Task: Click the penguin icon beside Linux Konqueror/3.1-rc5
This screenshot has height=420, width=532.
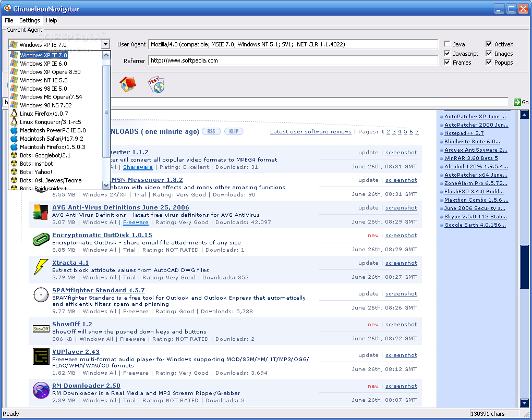Action: point(14,122)
